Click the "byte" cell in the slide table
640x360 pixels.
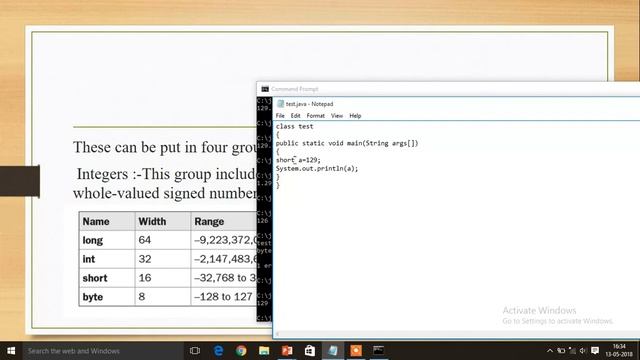(107, 297)
